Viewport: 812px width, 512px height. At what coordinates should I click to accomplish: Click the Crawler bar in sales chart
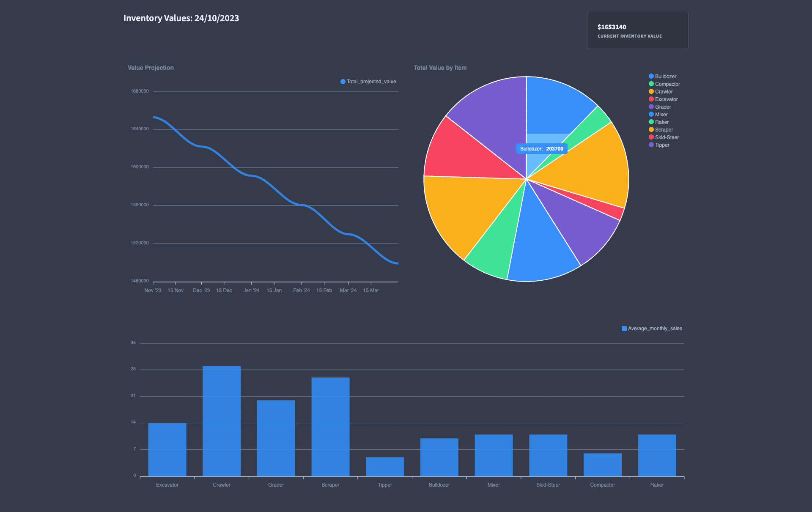(x=222, y=421)
